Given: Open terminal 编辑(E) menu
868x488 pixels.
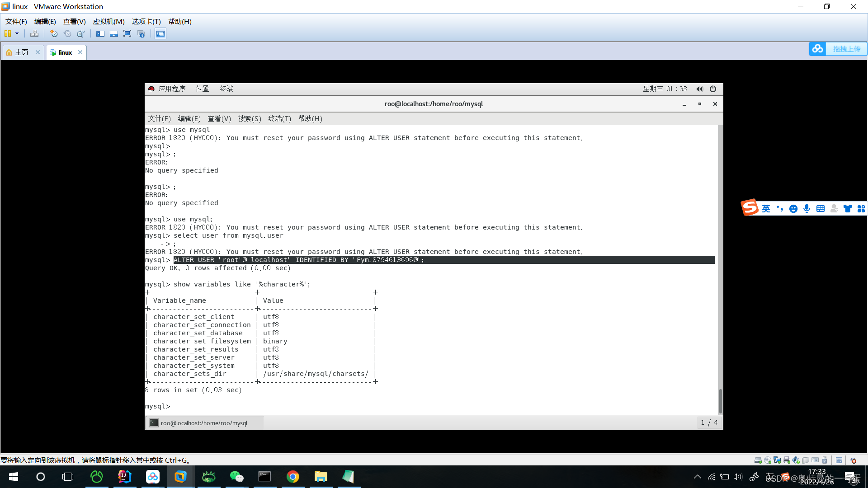Looking at the screenshot, I should pos(189,118).
